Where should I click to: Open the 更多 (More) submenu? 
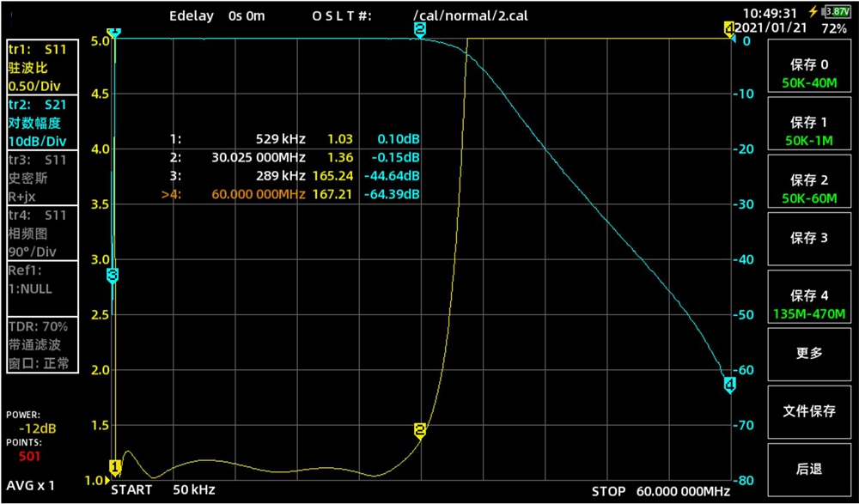point(809,353)
